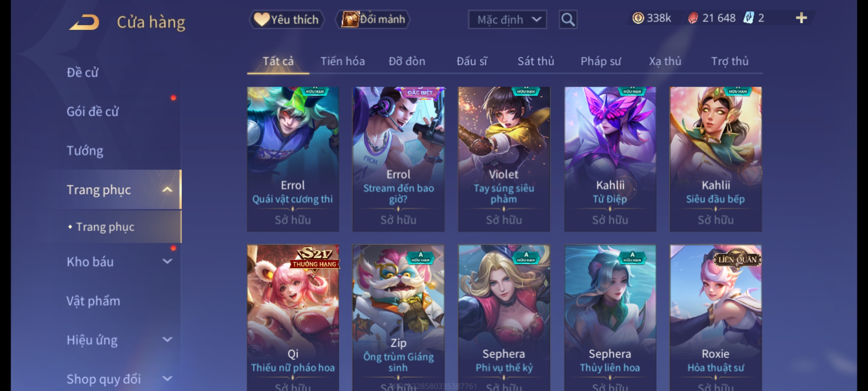Image resolution: width=868 pixels, height=391 pixels.
Task: Switch to the Pháp sư tab
Action: coord(601,61)
